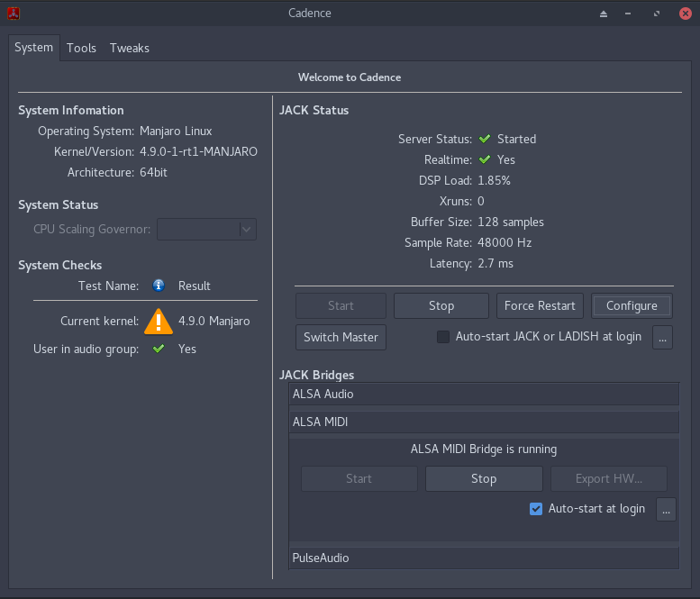Click the Export HW... button
Screen dimensions: 700x599
[x=609, y=478]
